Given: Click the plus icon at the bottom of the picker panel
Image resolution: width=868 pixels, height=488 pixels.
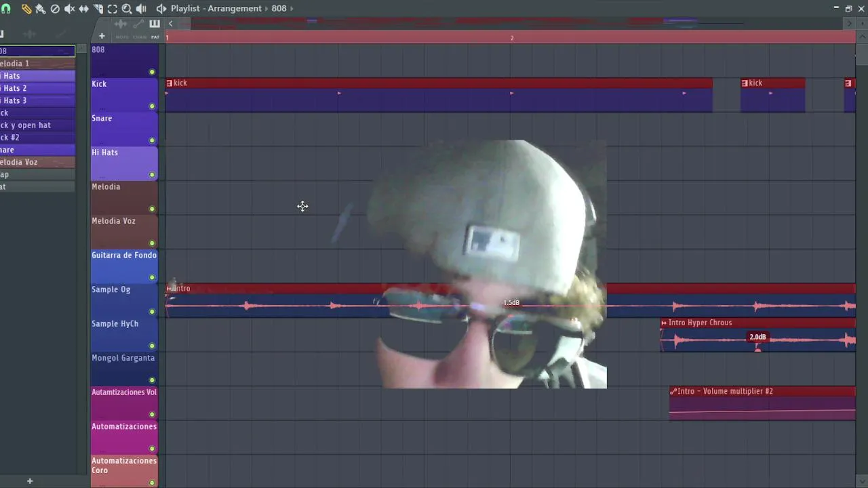Looking at the screenshot, I should pos(29,481).
